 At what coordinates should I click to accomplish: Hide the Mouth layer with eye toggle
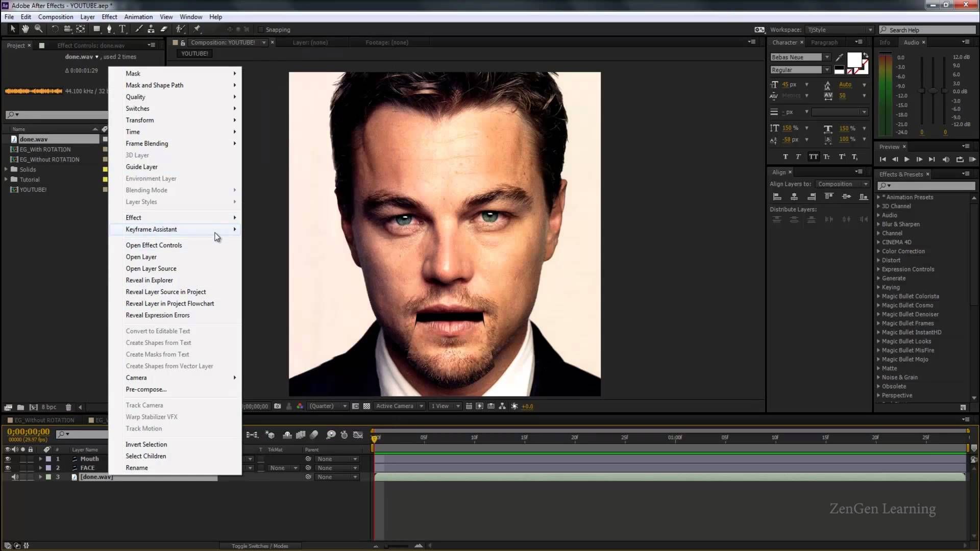point(8,459)
